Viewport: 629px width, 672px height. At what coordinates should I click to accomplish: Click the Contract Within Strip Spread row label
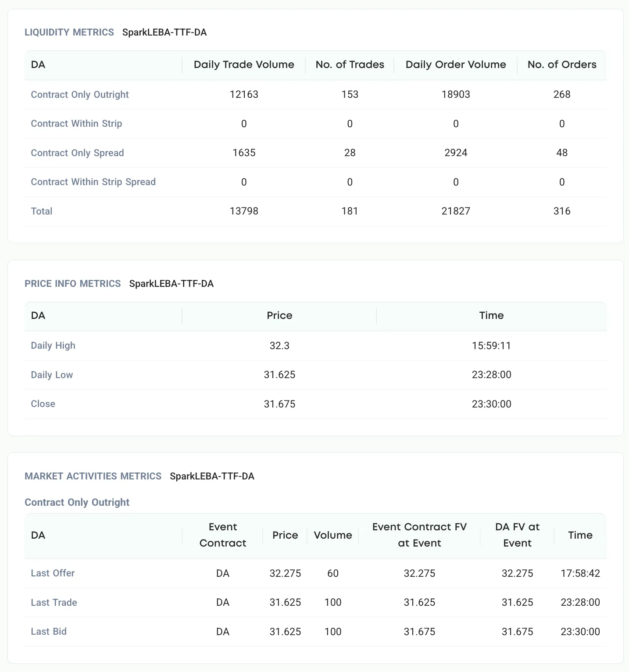coord(93,182)
